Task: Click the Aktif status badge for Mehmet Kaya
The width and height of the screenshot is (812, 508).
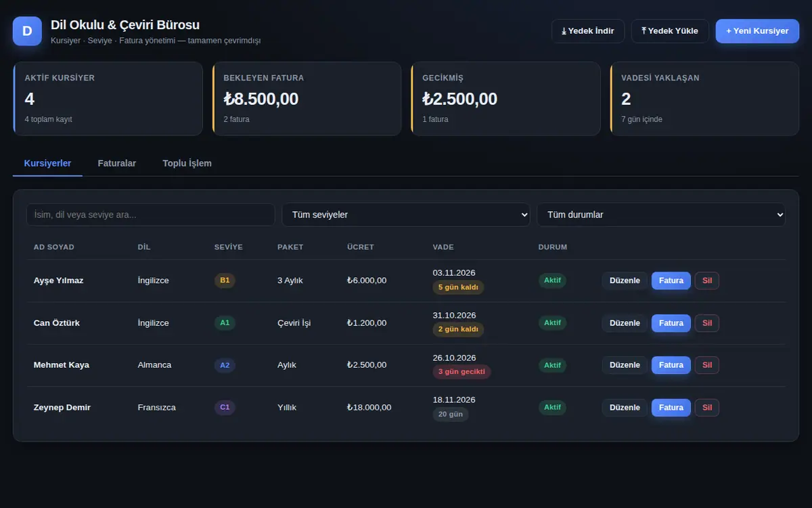Action: coord(552,365)
